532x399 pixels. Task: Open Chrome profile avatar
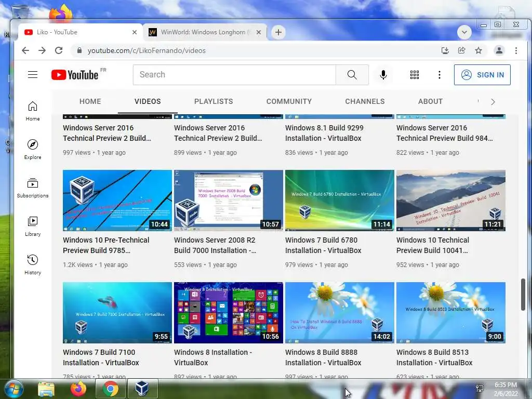499,50
